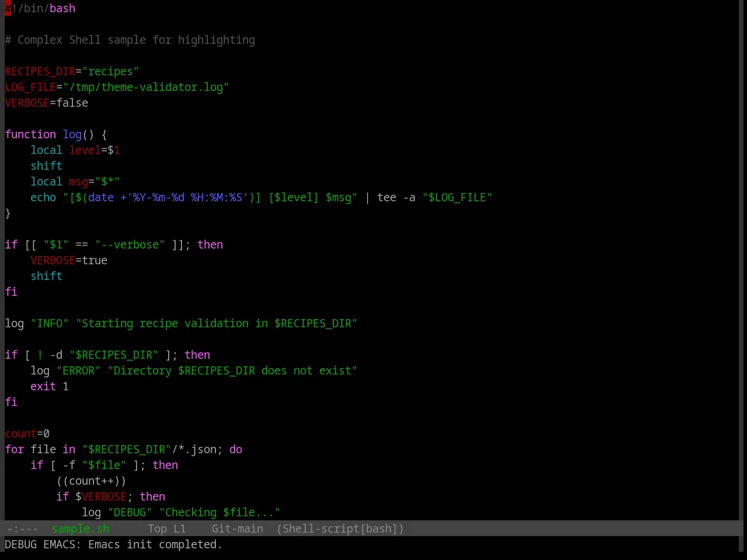
Task: Click the "$file" string in -f test
Action: pos(104,465)
